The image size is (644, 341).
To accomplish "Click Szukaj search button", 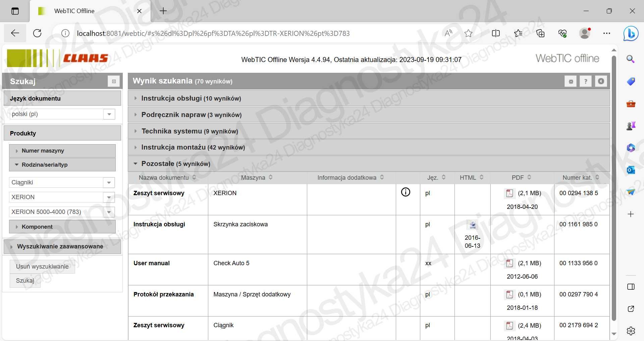I will (x=25, y=281).
